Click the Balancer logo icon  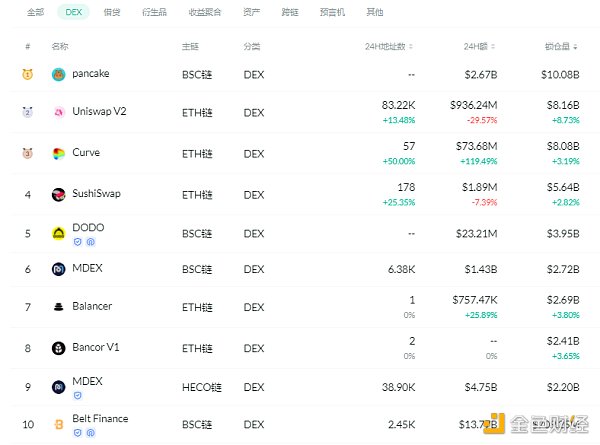click(x=59, y=307)
